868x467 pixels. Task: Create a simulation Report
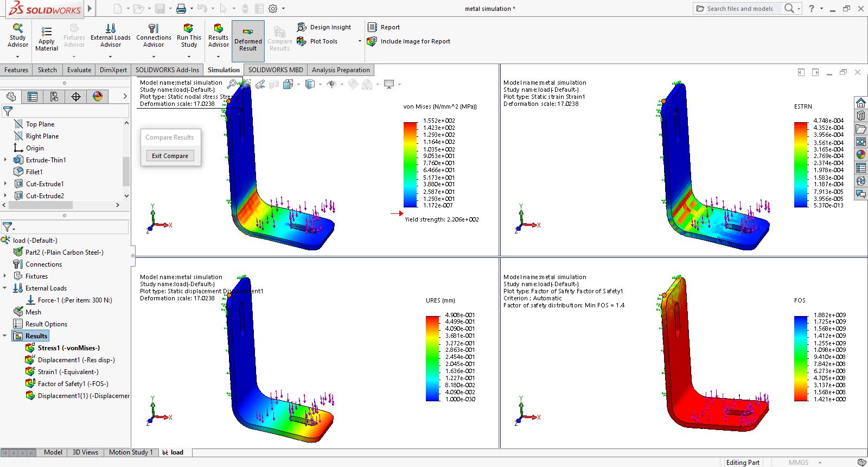(384, 27)
